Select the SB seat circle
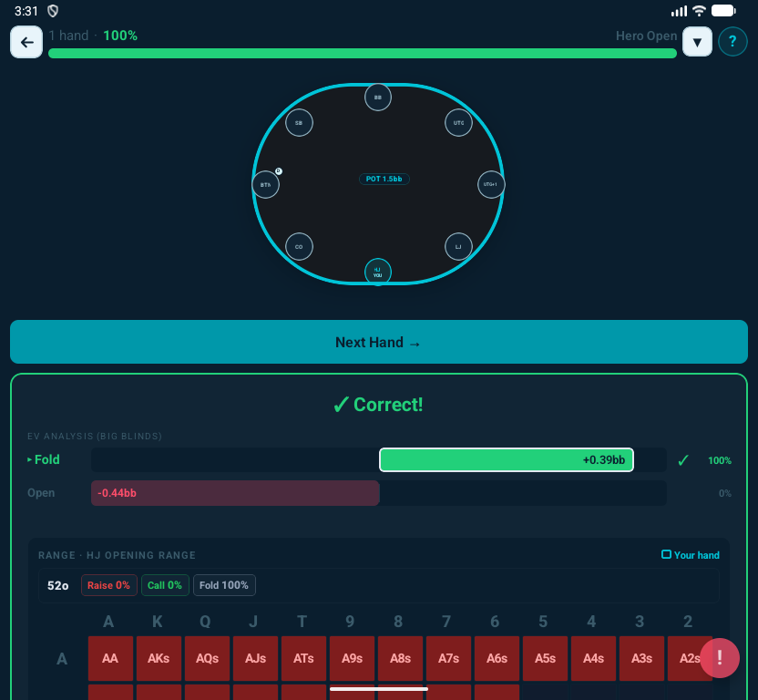The width and height of the screenshot is (758, 700). 299,122
